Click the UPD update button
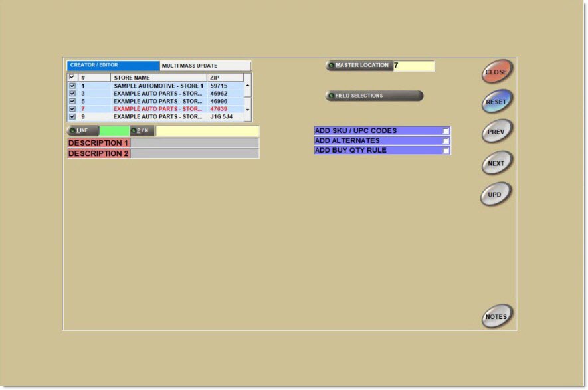The image size is (588, 390). click(x=496, y=195)
